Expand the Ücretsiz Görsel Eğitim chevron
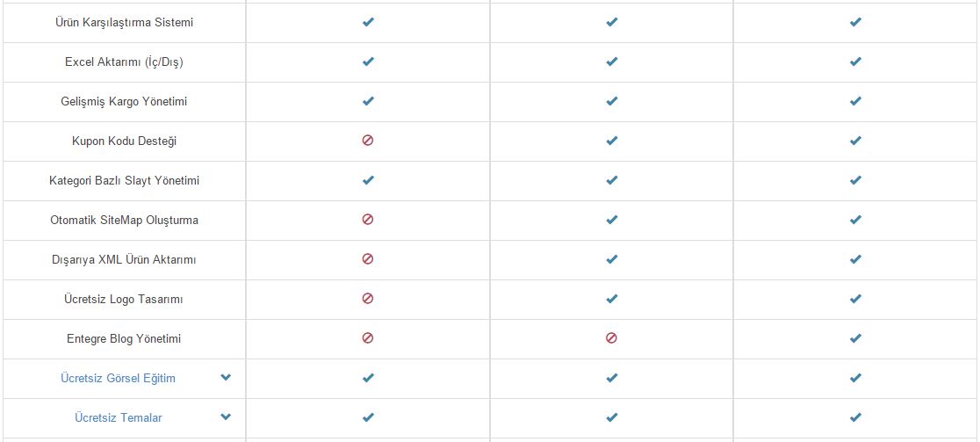Image resolution: width=980 pixels, height=442 pixels. (226, 377)
